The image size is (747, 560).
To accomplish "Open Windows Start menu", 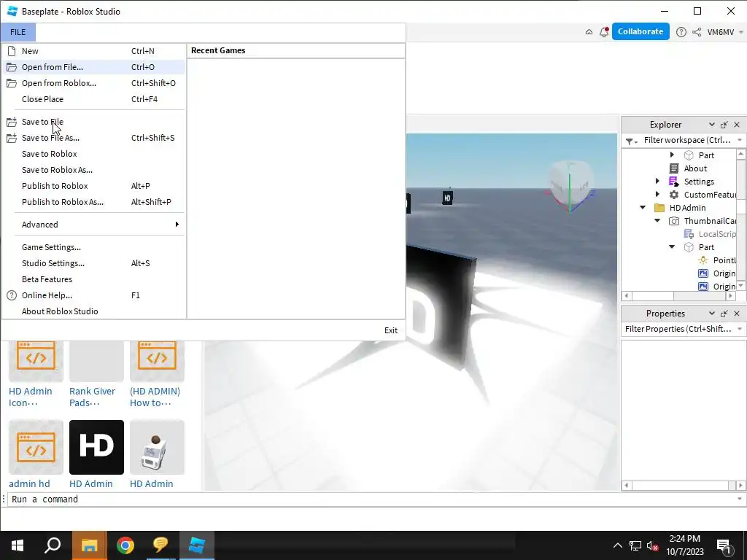I will (x=18, y=545).
